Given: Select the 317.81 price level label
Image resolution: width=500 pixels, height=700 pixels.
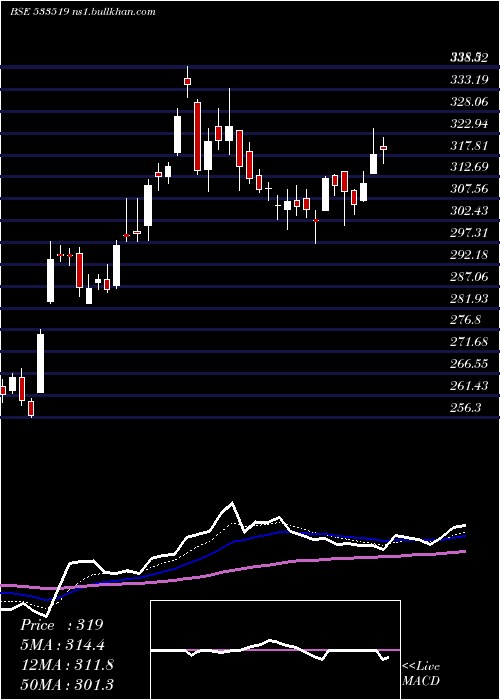Looking at the screenshot, I should click(469, 146).
